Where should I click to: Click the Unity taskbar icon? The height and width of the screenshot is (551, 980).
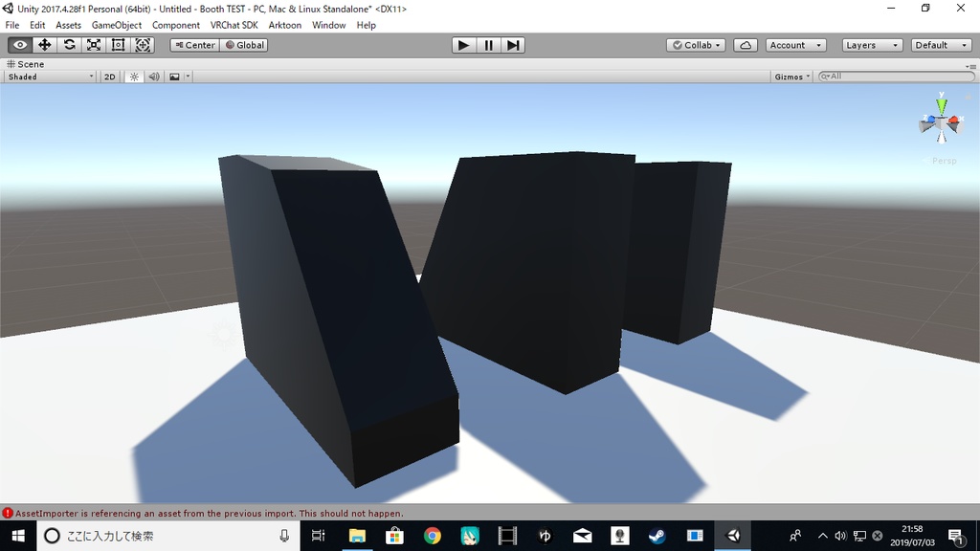[x=732, y=536]
